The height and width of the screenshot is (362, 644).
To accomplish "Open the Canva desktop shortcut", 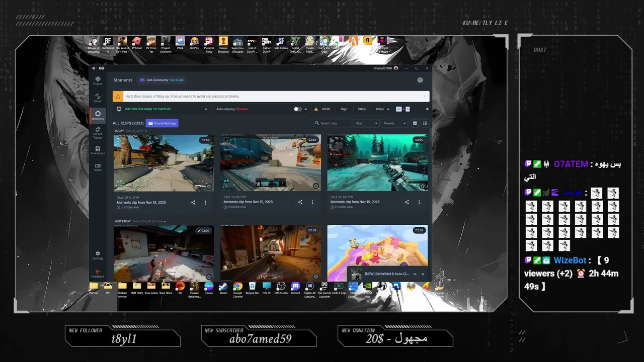I will (x=209, y=289).
